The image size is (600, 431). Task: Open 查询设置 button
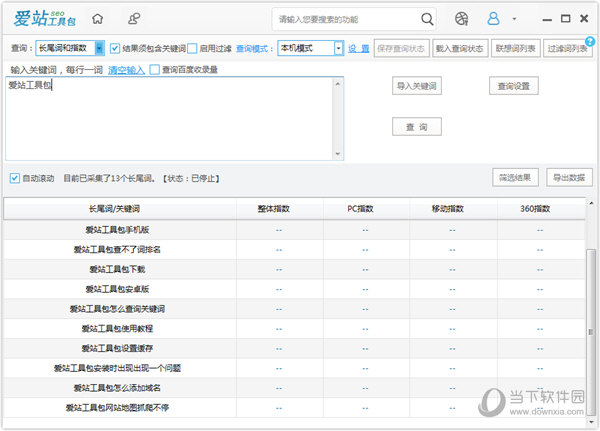[514, 86]
